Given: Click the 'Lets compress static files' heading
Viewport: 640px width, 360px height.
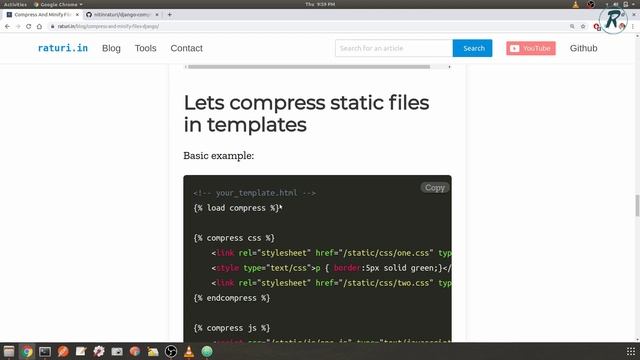Looking at the screenshot, I should point(306,113).
